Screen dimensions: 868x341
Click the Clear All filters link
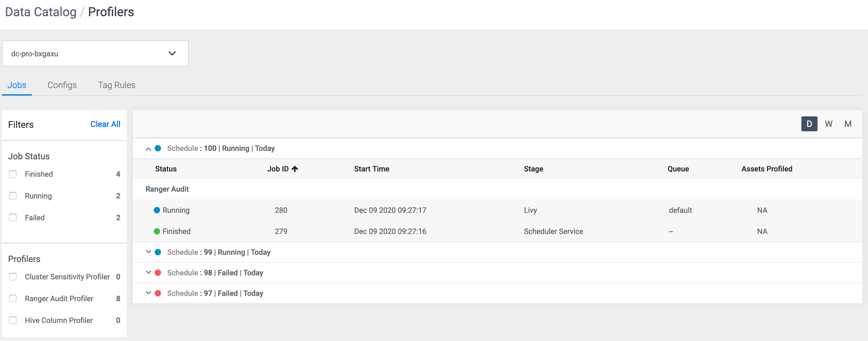(105, 124)
